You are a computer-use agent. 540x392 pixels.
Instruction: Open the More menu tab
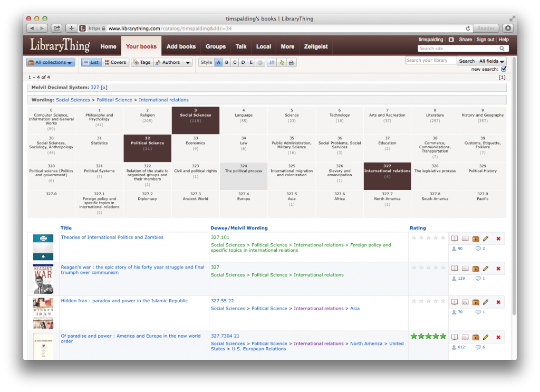(x=287, y=46)
